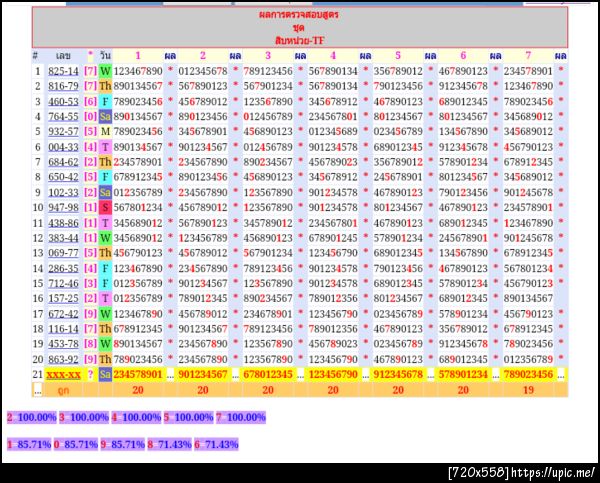600x483 pixels.
Task: Click the digit 3 100.00% badge
Action: [x=84, y=417]
